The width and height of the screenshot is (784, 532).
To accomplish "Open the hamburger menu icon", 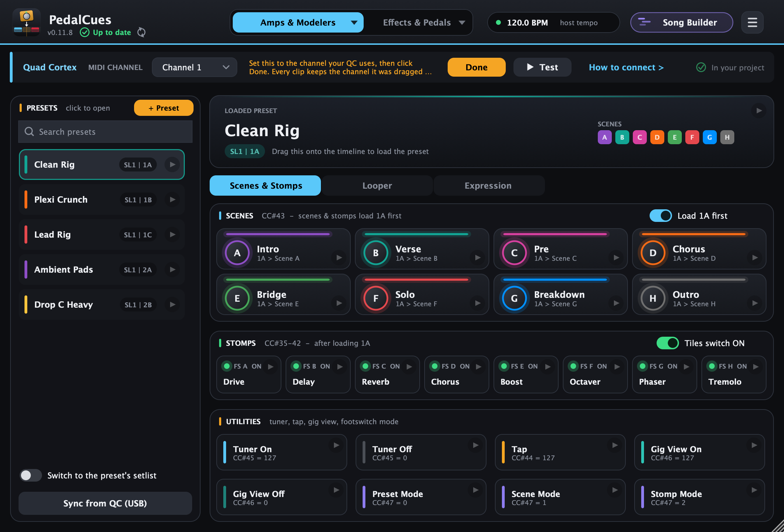I will click(752, 22).
